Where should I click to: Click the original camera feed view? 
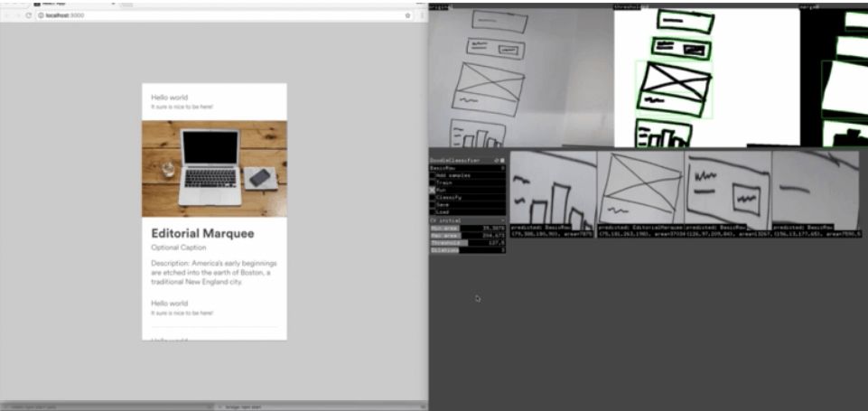coord(520,78)
